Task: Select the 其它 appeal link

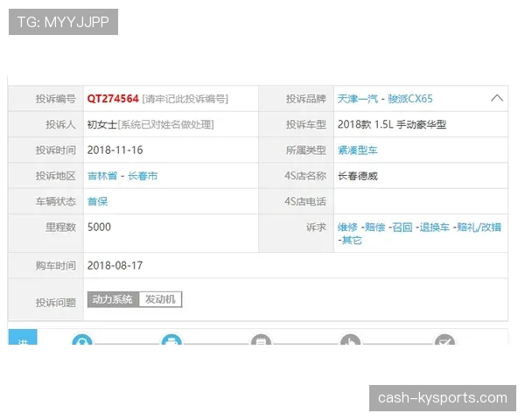Action: pyautogui.click(x=352, y=240)
